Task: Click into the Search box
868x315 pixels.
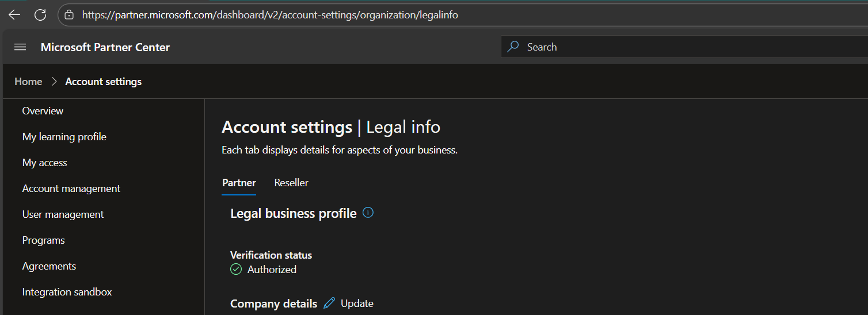Action: coord(684,47)
